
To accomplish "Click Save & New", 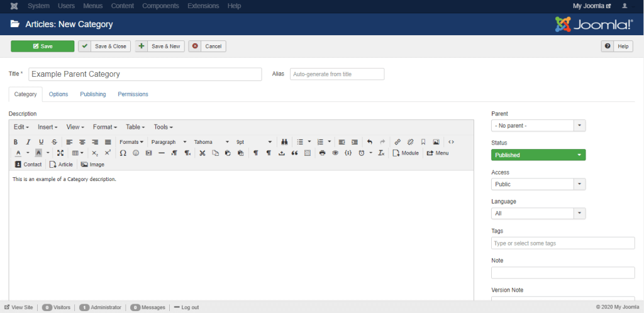I will (160, 47).
